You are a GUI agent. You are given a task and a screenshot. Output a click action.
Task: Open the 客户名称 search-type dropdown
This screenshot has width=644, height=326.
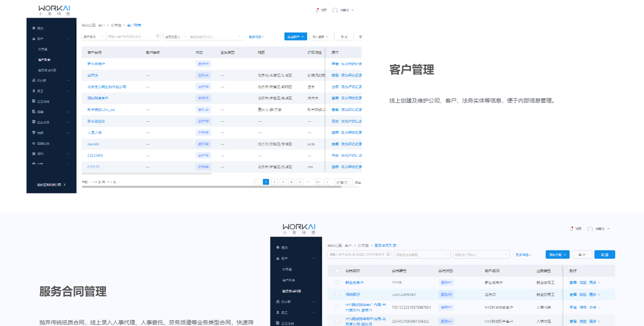point(94,36)
